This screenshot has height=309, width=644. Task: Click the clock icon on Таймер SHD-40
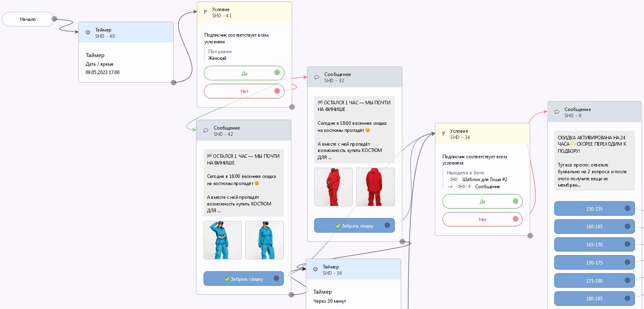click(x=88, y=32)
